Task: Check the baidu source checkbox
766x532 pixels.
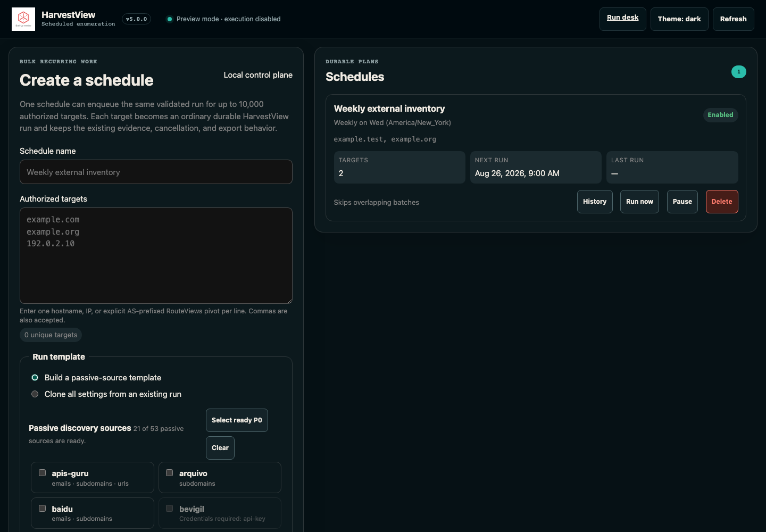Action: (x=43, y=509)
